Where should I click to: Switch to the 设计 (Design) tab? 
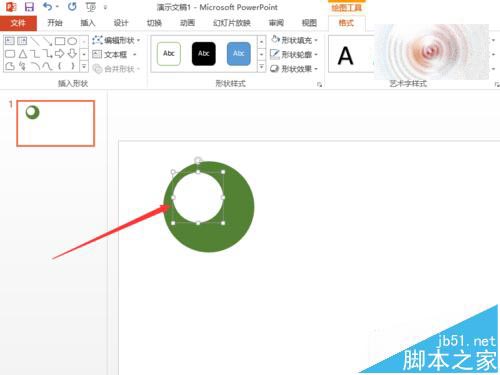pos(121,23)
